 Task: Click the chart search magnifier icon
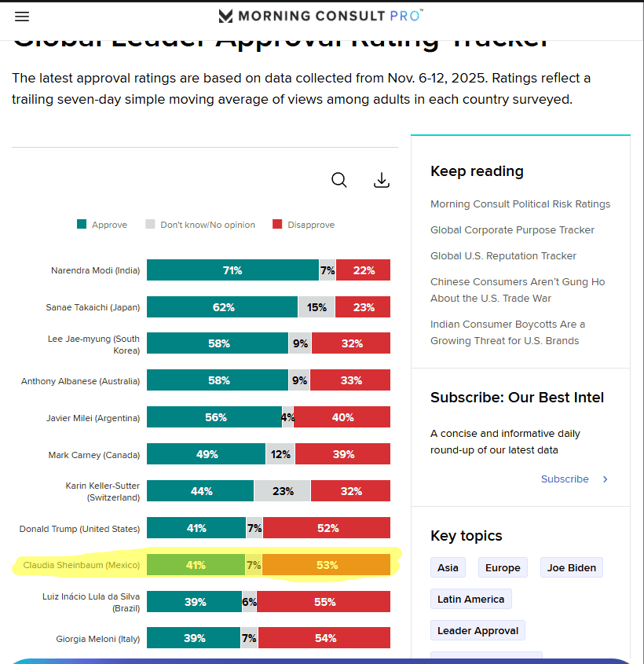tap(339, 180)
